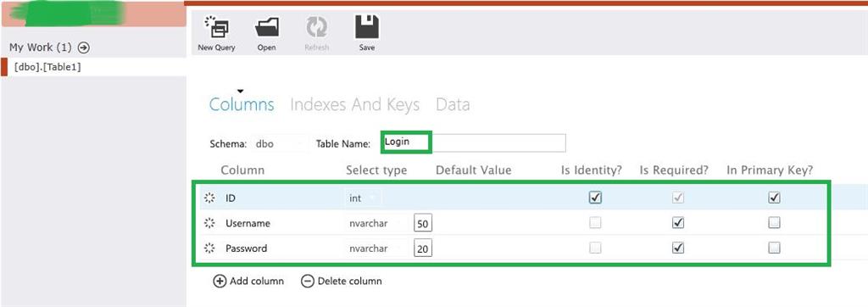The image size is (868, 307).
Task: Open a New Query window
Action: 216,27
